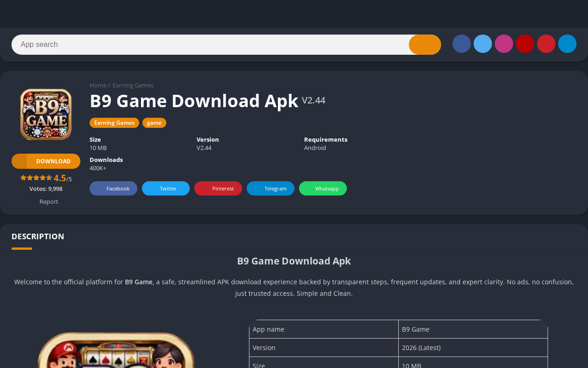Click the App search input field
Image resolution: width=588 pixels, height=368 pixels.
210,45
